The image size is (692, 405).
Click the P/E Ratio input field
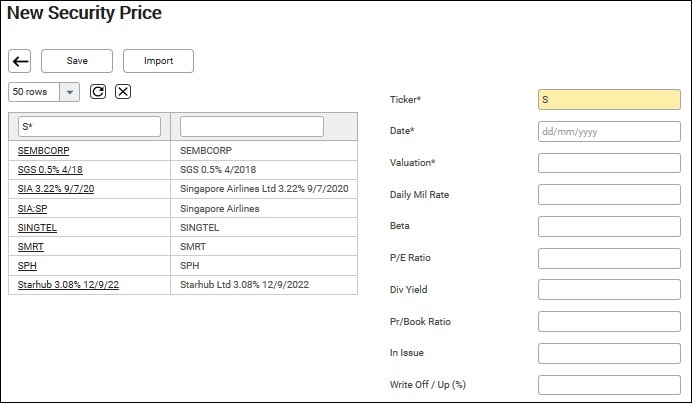click(609, 258)
